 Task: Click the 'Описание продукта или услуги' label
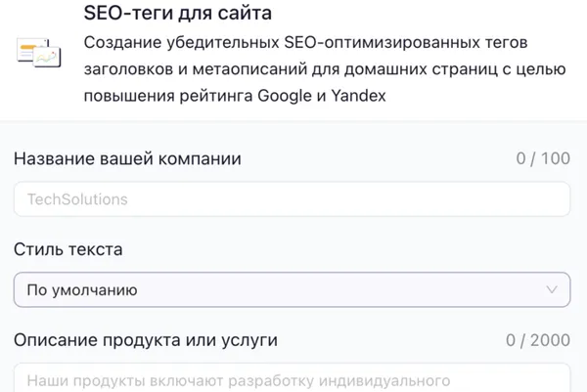(146, 340)
